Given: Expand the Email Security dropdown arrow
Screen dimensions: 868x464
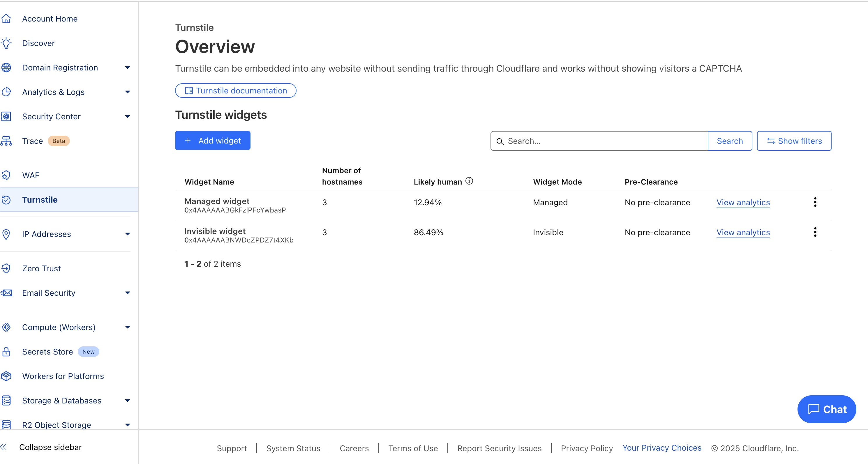Looking at the screenshot, I should (127, 293).
